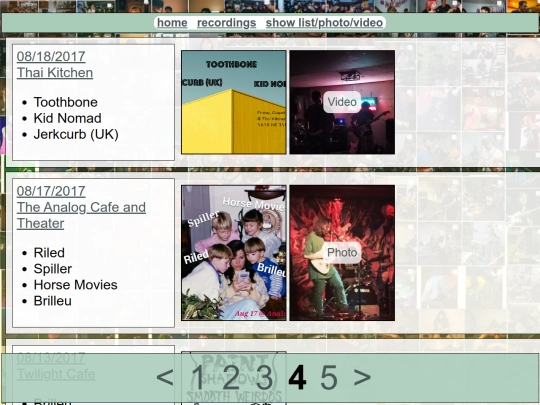This screenshot has height=405, width=540.
Task: Open the Twilight Cafe venue link
Action: click(56, 374)
